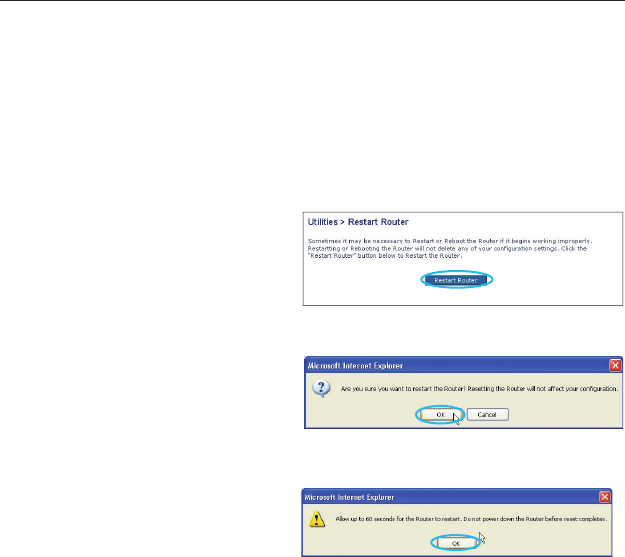Cancel the router restart confirmation dialog
This screenshot has height=557, width=625.
pyautogui.click(x=487, y=415)
